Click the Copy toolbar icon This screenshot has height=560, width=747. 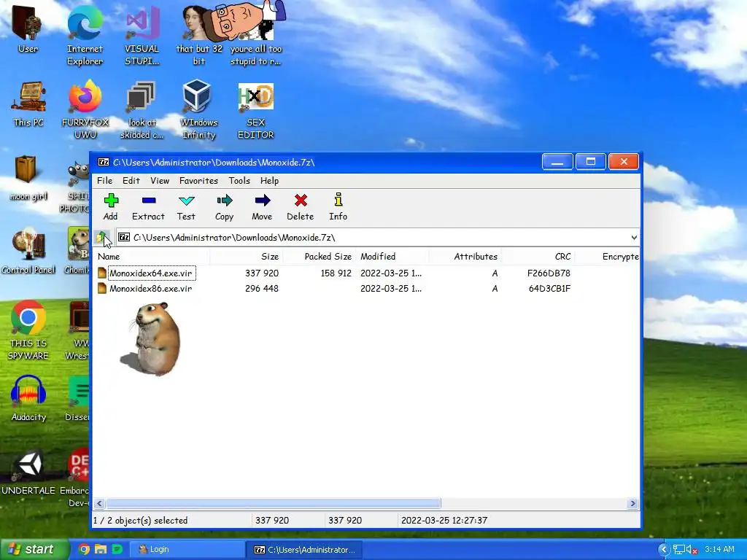224,206
